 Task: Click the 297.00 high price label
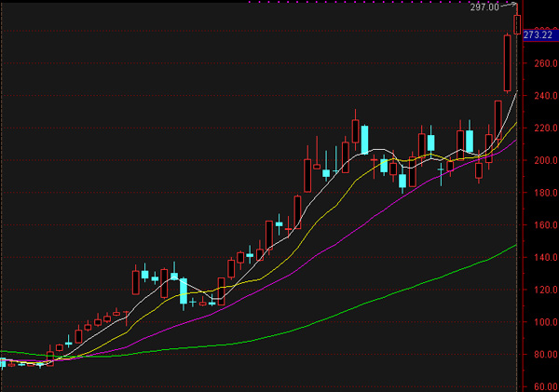pyautogui.click(x=484, y=7)
